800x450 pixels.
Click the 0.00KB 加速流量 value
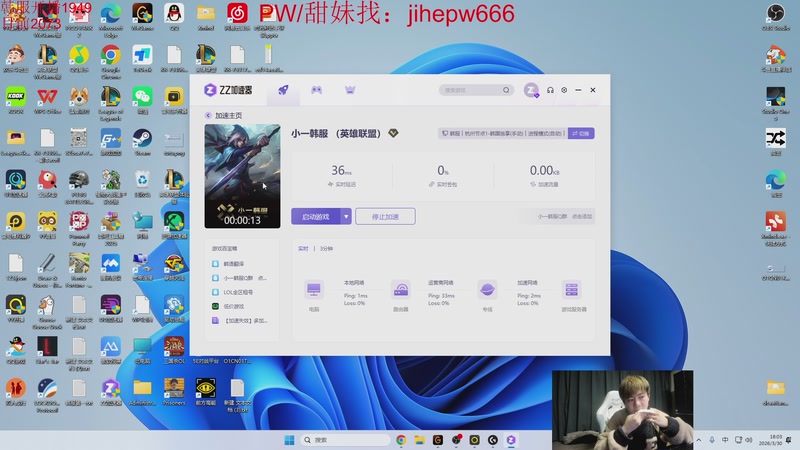pos(544,170)
